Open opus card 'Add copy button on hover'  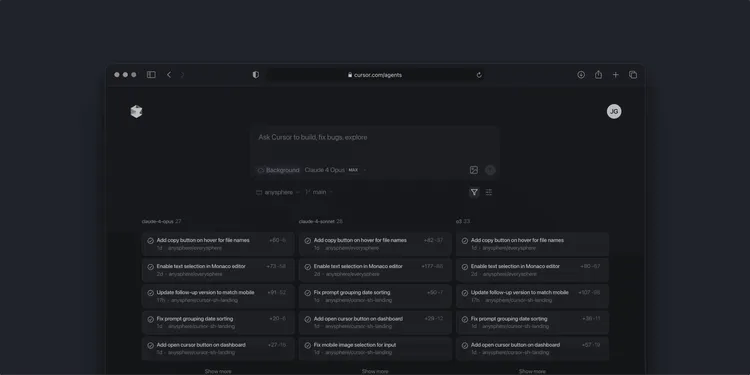(218, 244)
